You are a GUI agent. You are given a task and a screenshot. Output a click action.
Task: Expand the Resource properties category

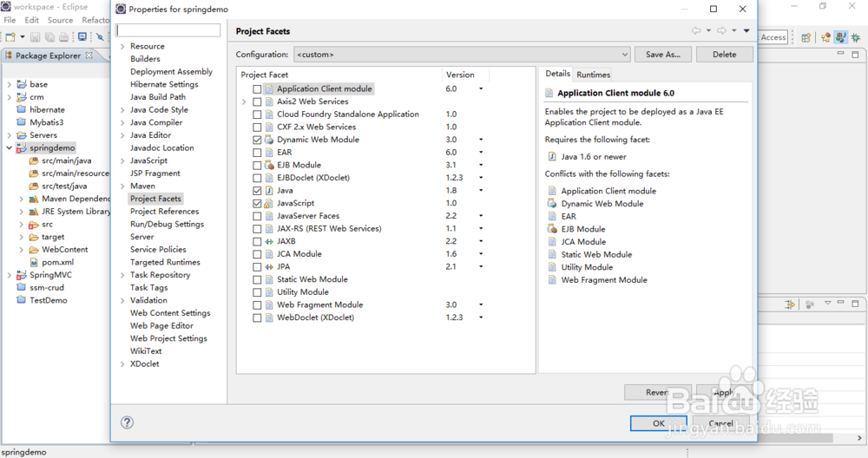(x=122, y=47)
